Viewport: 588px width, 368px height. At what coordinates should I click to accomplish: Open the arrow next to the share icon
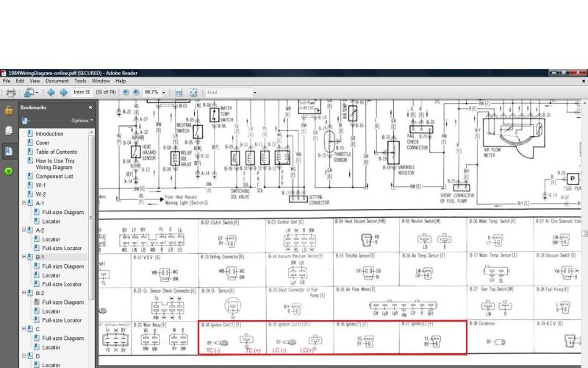37,93
